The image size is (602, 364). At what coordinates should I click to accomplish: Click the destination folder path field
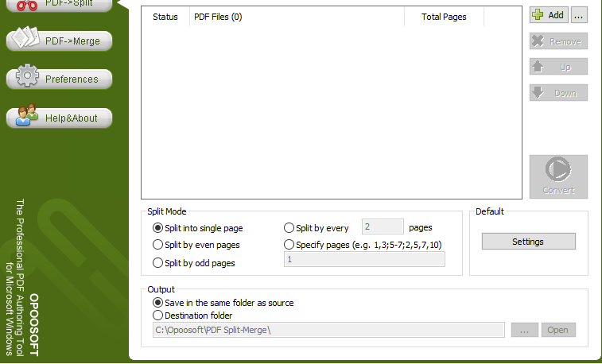click(x=328, y=330)
